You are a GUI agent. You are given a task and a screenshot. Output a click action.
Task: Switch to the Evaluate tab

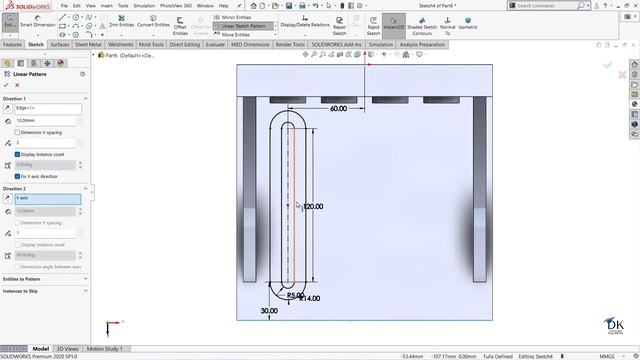215,44
